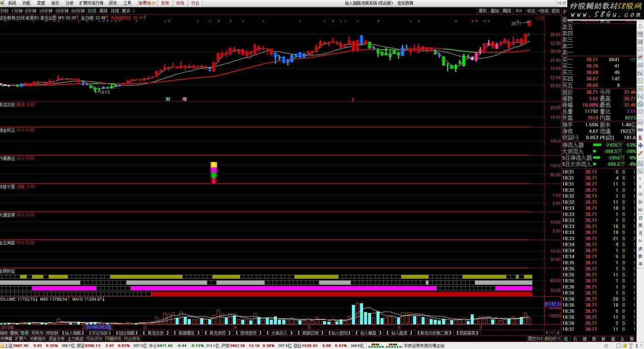Click the 行业 button in top bar
Screen dimensions: 644x349
[x=195, y=3]
